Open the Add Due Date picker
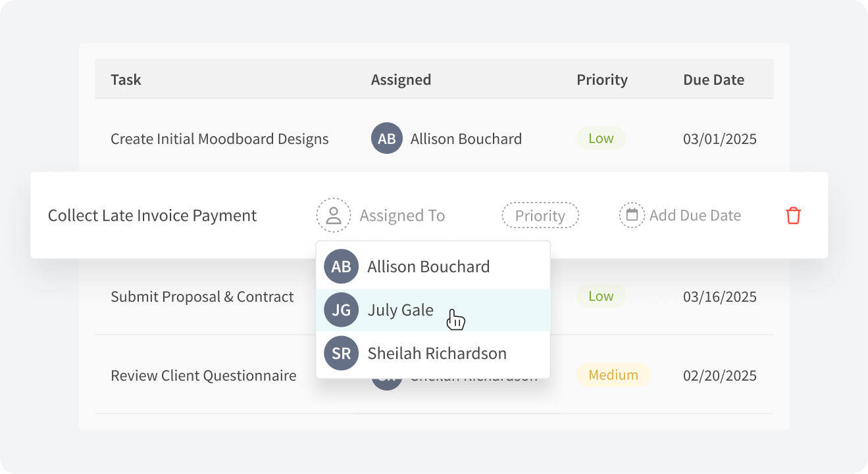 [x=695, y=216]
